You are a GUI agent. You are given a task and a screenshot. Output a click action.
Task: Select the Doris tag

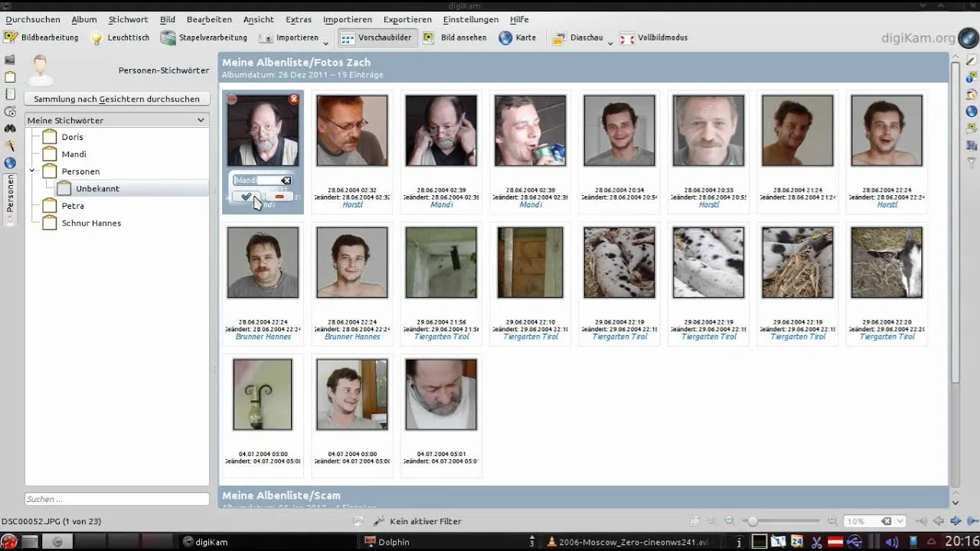(x=72, y=137)
